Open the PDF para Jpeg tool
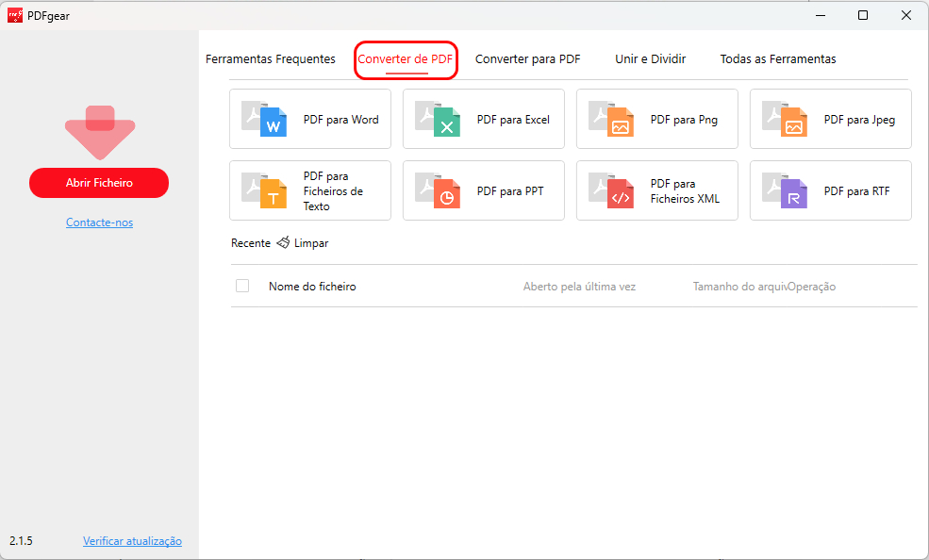The width and height of the screenshot is (929, 560). (x=830, y=119)
